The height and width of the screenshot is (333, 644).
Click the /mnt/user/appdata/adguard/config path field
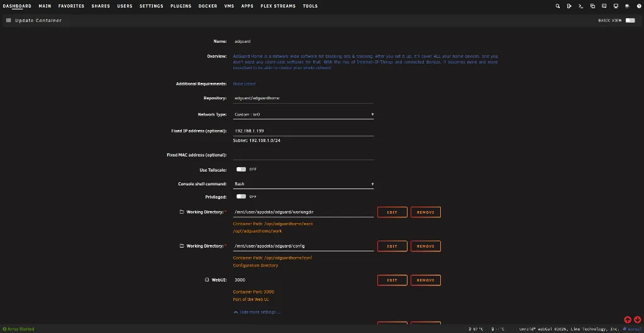[303, 246]
